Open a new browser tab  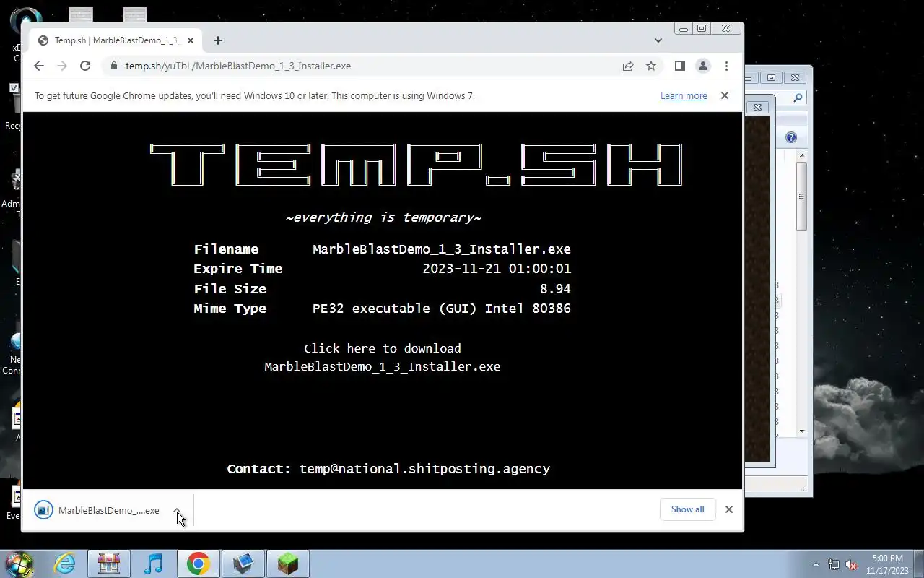[x=218, y=40]
